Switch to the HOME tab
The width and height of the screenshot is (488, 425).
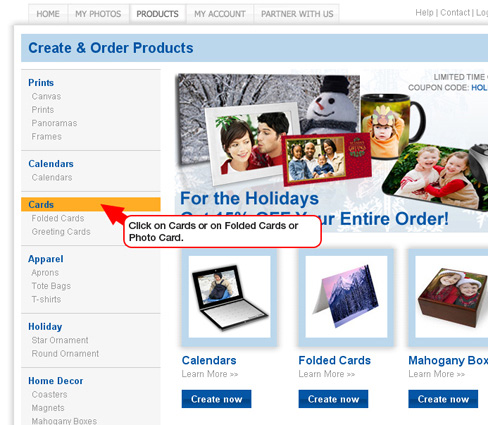(x=48, y=14)
